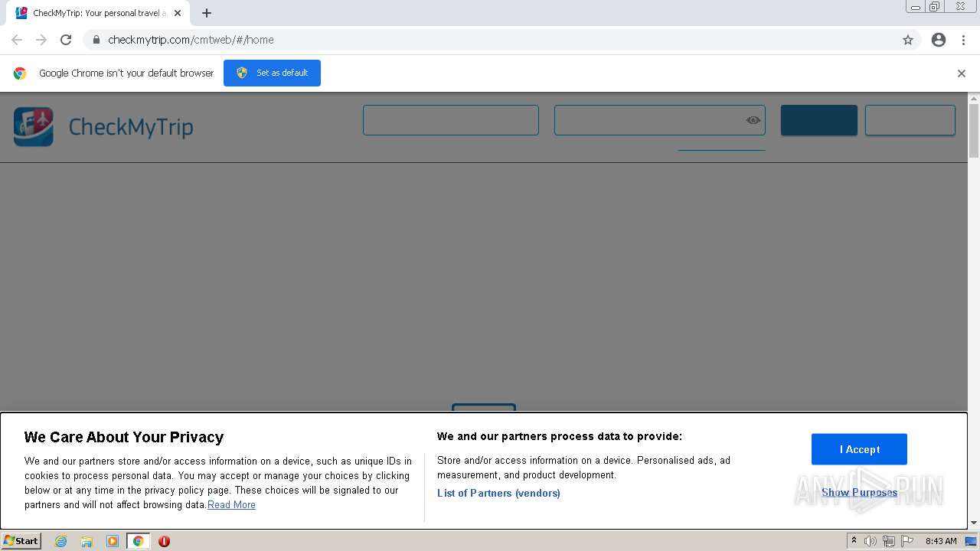Click the password input field
The height and width of the screenshot is (551, 980).
click(660, 120)
